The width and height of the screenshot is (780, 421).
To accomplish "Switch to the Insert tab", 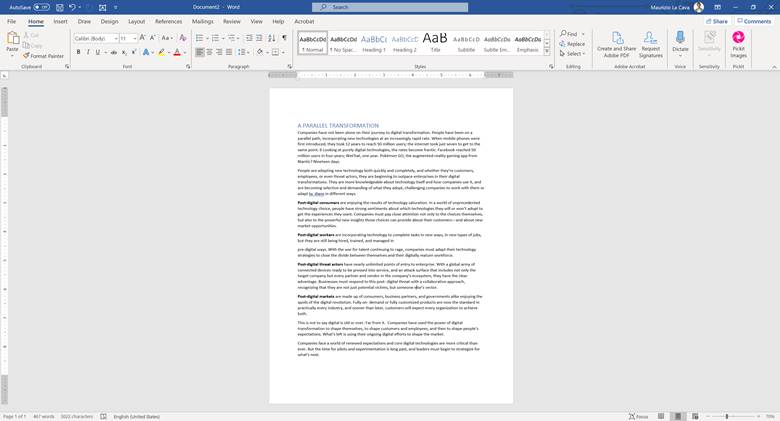I will 60,21.
